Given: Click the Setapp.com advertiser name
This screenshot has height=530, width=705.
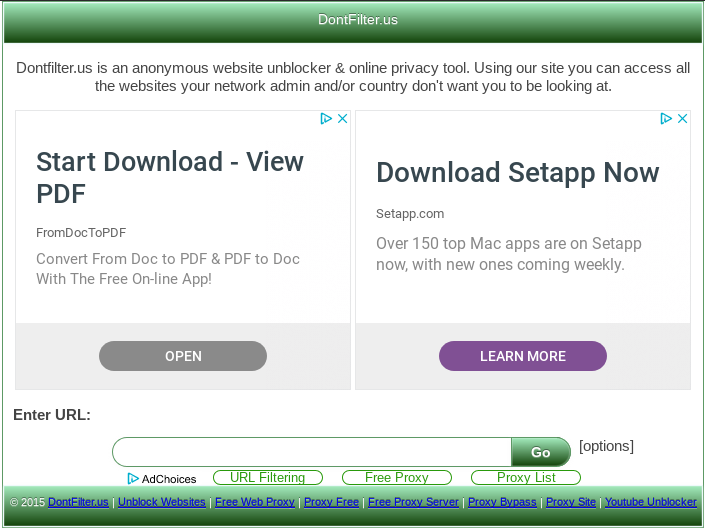Looking at the screenshot, I should (410, 214).
